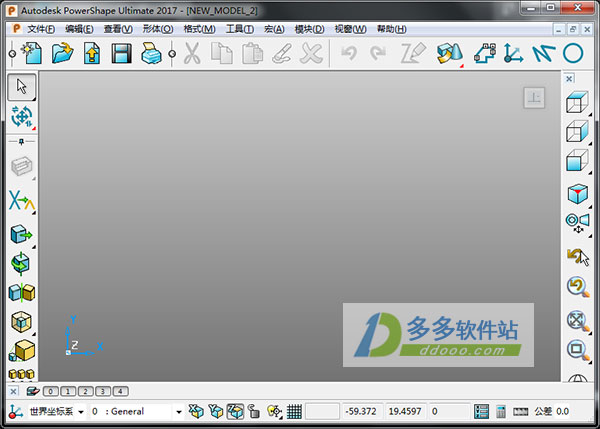The width and height of the screenshot is (600, 429).
Task: Click the rotate items icon
Action: point(21,263)
